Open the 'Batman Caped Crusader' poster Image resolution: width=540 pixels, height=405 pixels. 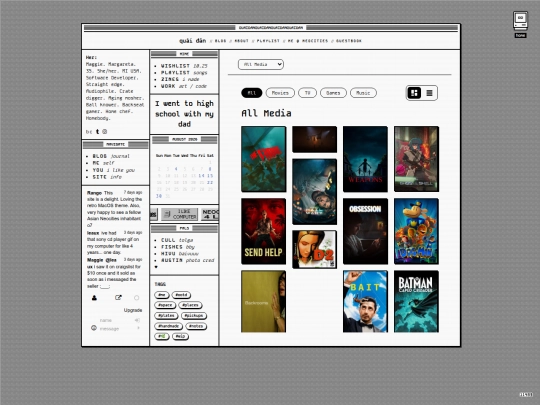(416, 301)
